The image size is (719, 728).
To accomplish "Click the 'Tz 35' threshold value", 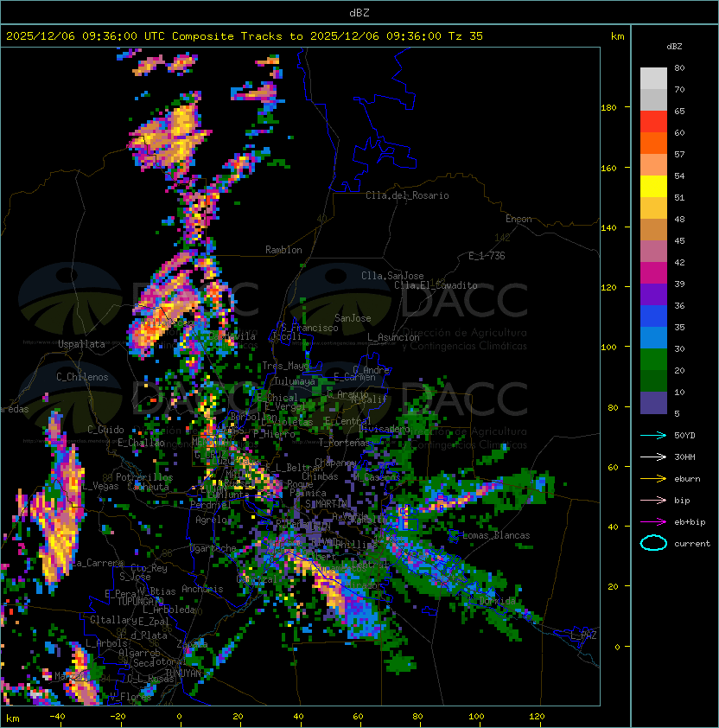I will click(x=466, y=36).
